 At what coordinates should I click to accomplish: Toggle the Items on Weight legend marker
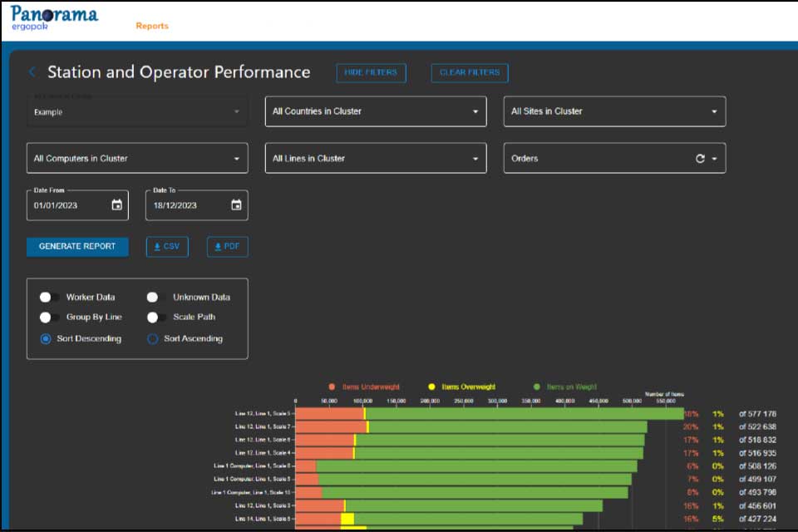(x=536, y=387)
